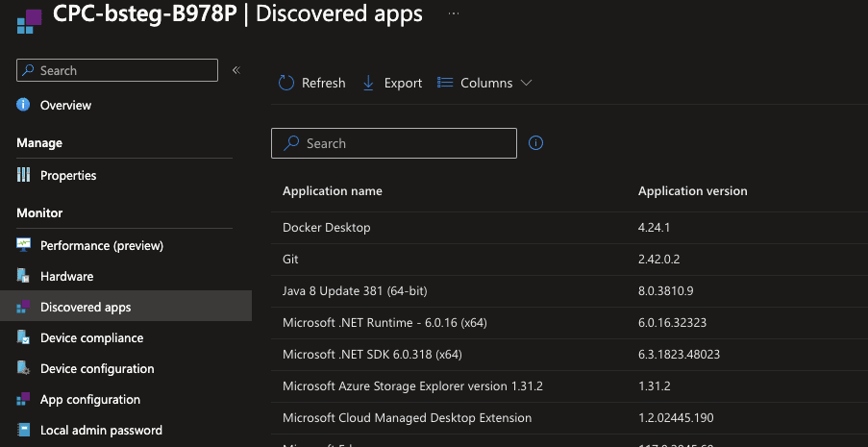Click the Discovered apps header icon
This screenshot has width=868, height=447.
30,21
